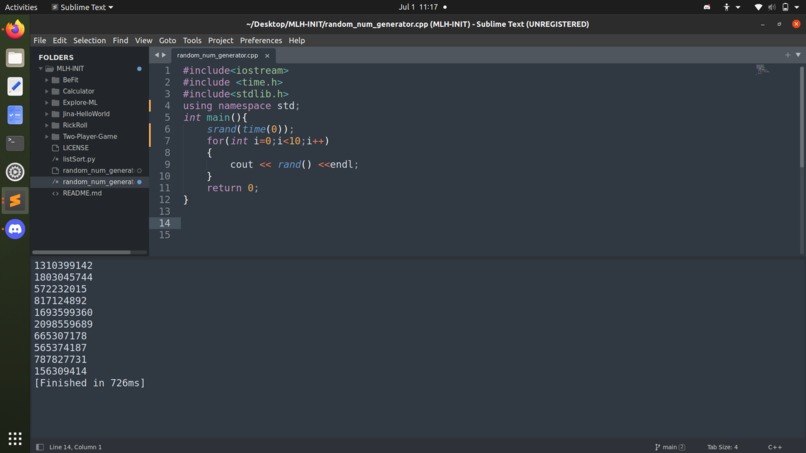
Task: Open the Find menu
Action: coord(120,40)
